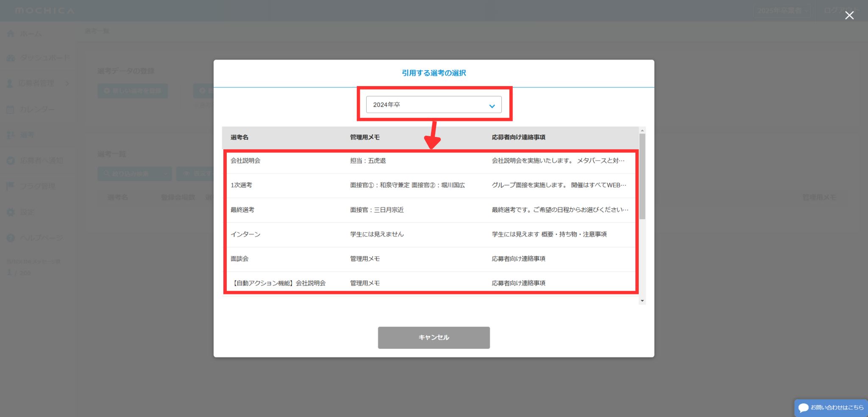Open the ダッシュボード dashboard icon
Viewport: 868px width, 417px height.
pos(11,58)
